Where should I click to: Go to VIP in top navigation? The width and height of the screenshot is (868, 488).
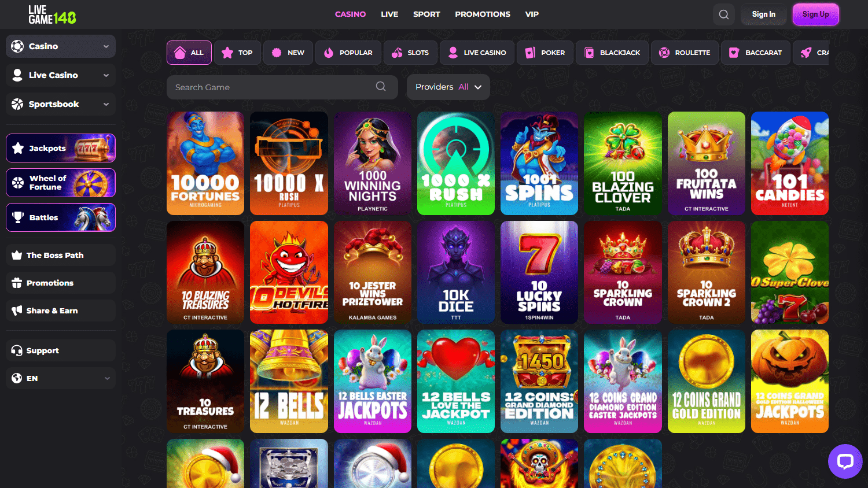pos(532,14)
